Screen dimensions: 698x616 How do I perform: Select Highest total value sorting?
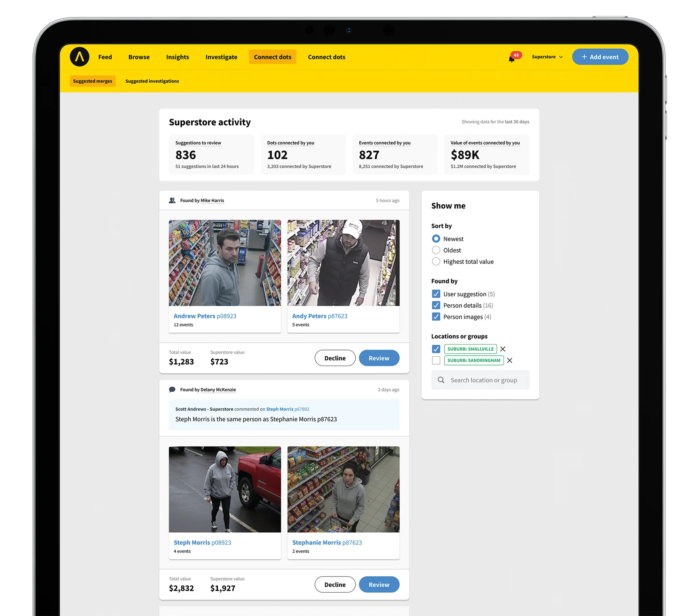point(436,261)
